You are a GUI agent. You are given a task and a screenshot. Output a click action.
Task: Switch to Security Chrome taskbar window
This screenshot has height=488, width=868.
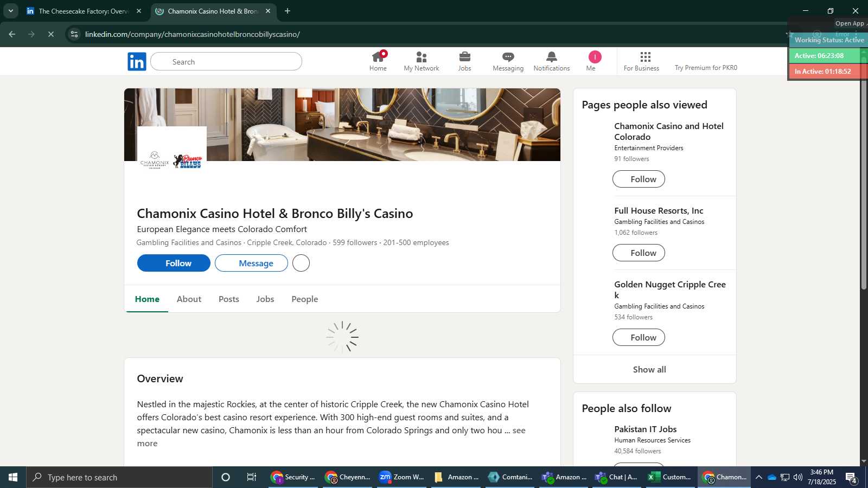[293, 477]
